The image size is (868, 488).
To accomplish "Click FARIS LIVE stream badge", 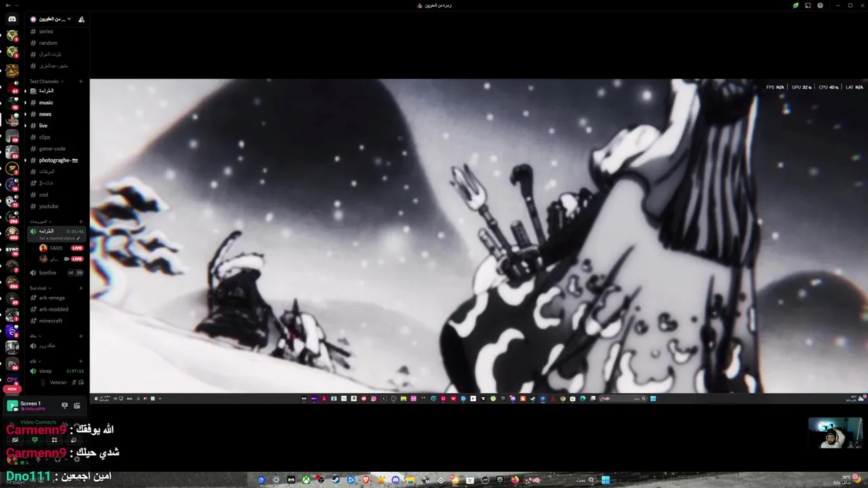I will 77,248.
